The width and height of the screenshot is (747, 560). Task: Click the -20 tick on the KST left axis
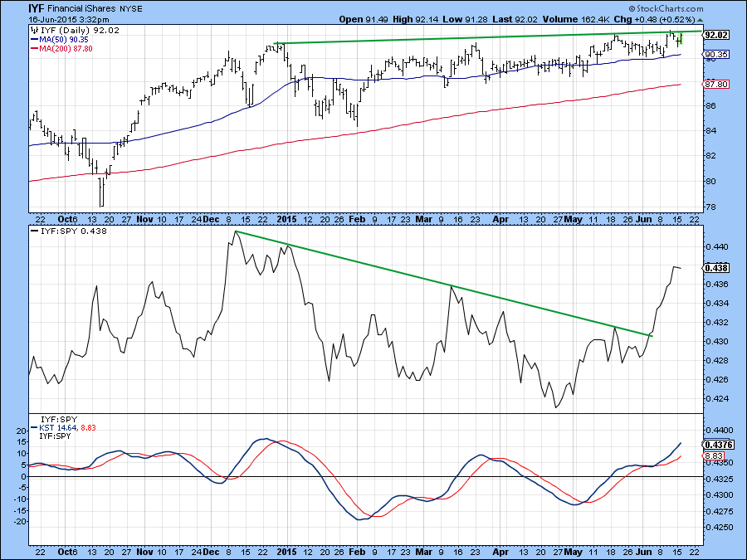click(20, 522)
